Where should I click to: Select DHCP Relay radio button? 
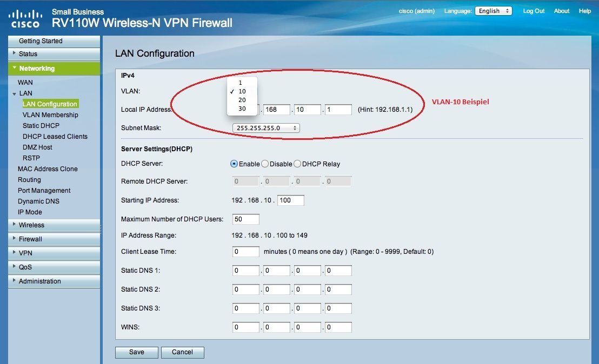[x=297, y=164]
